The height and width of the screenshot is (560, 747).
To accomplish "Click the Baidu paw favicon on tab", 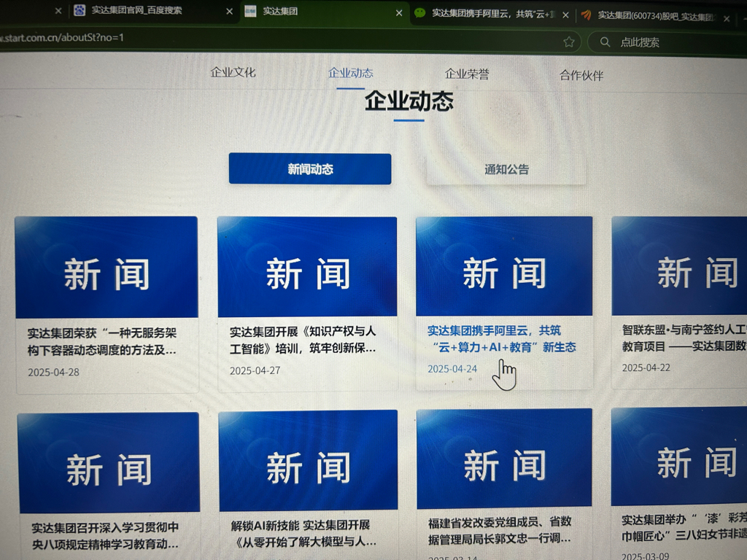I will coord(80,10).
